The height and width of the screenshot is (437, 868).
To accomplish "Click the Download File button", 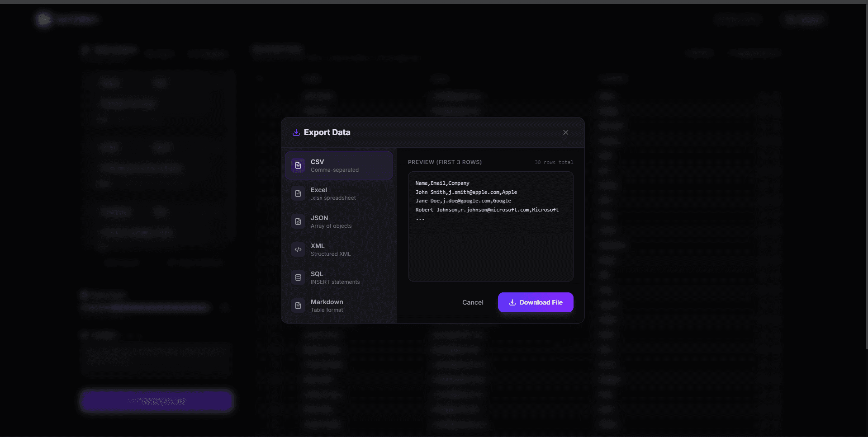I will click(x=535, y=302).
